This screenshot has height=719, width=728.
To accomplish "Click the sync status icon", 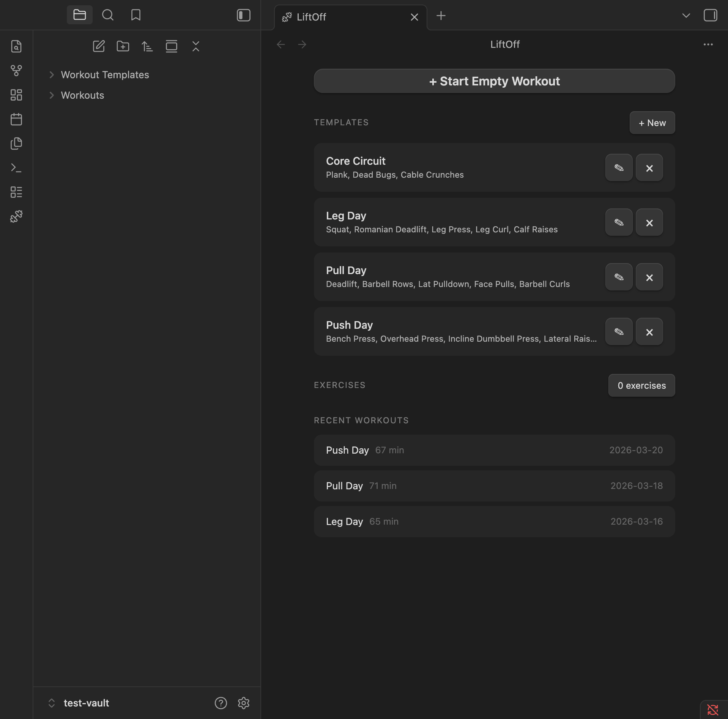I will click(712, 710).
